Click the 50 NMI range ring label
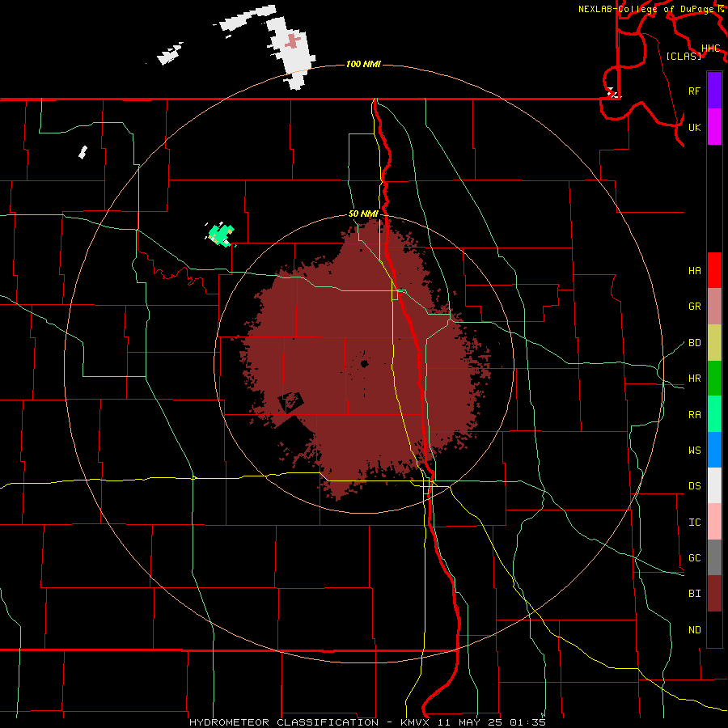Screen dimensions: 728x728 coord(363,214)
